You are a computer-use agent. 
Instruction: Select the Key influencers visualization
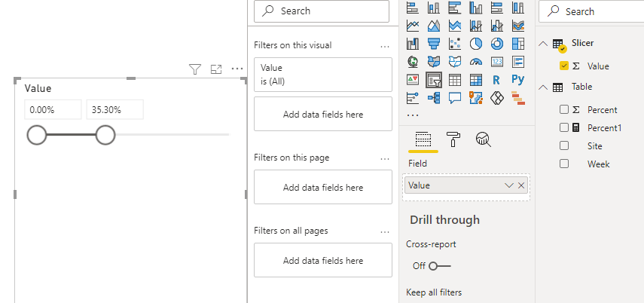click(x=412, y=97)
